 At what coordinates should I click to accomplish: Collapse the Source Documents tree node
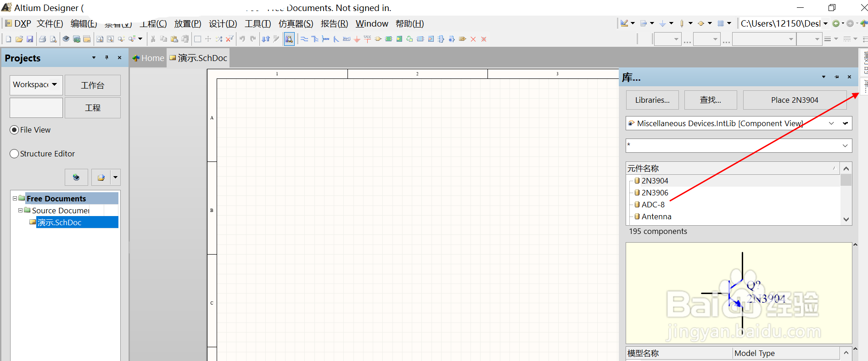pos(20,210)
